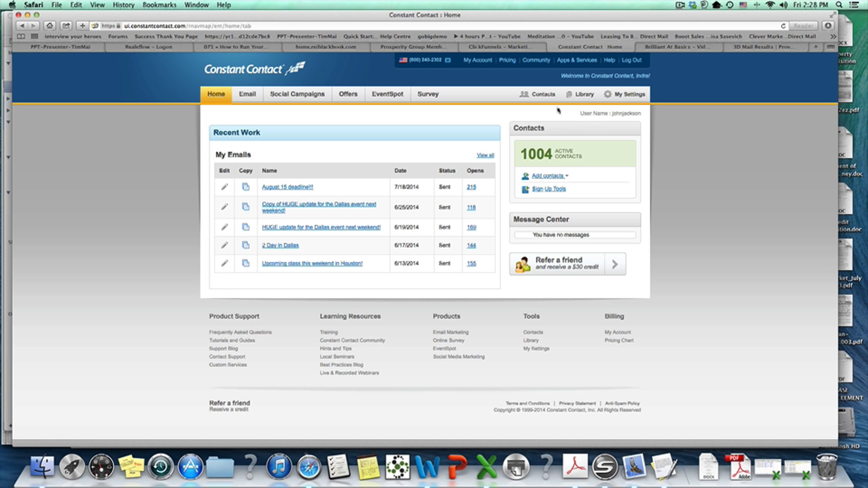Click the edit pencil for August 15 deadline email
868x488 pixels.
coord(225,187)
